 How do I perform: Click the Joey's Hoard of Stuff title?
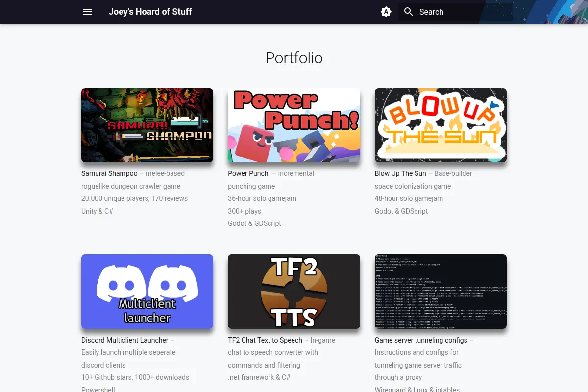150,12
